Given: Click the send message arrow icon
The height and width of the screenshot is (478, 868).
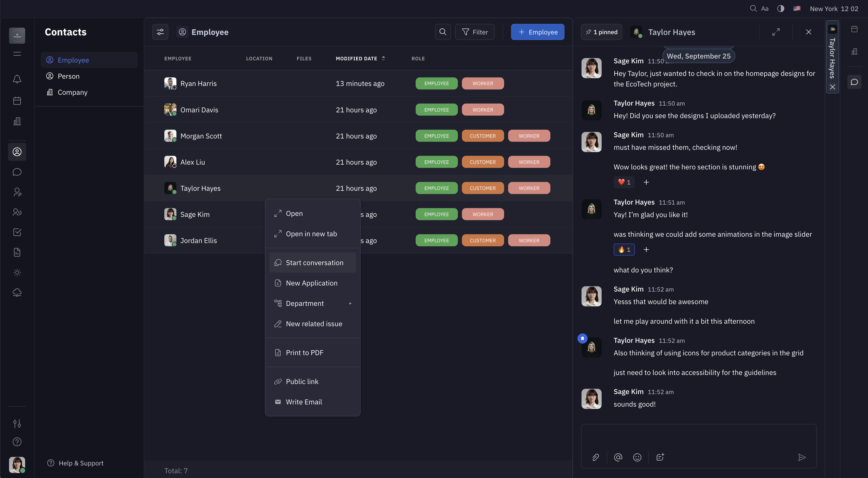Looking at the screenshot, I should [802, 457].
